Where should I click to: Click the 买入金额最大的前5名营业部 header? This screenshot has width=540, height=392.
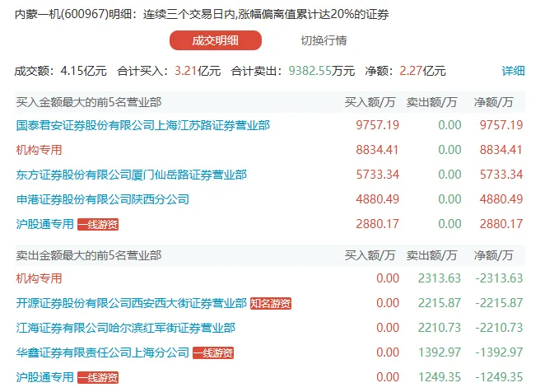tap(89, 102)
